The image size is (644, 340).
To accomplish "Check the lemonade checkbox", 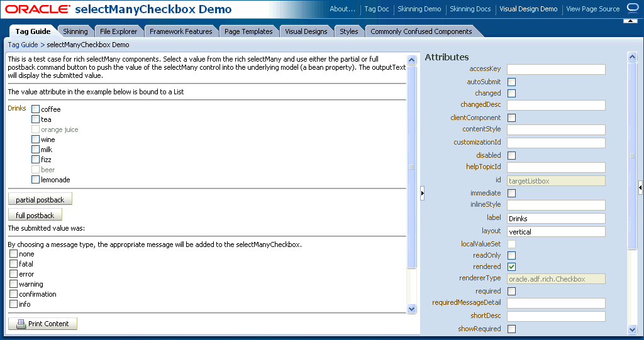I will click(36, 180).
